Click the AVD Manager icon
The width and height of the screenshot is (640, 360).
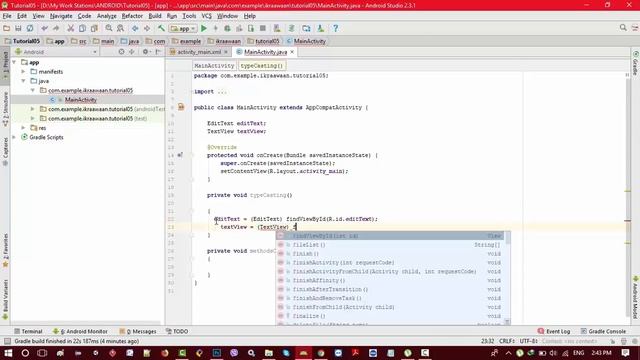[x=277, y=28]
